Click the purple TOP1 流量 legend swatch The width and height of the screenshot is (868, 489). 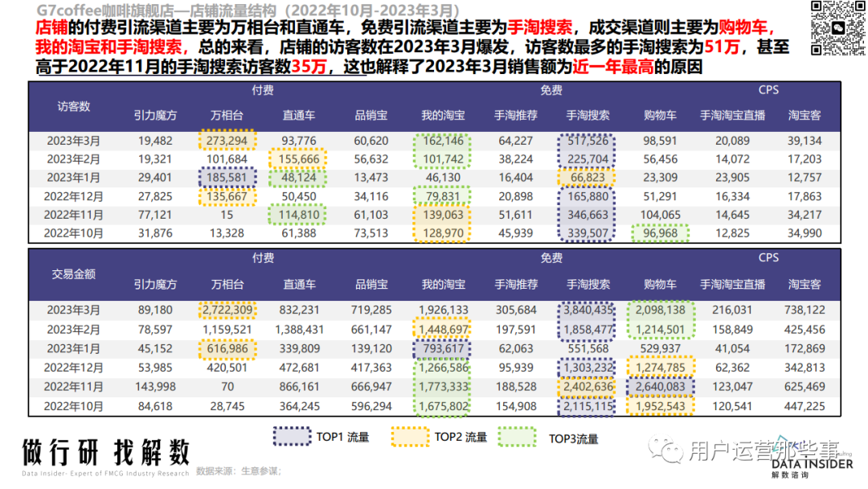[x=293, y=437]
